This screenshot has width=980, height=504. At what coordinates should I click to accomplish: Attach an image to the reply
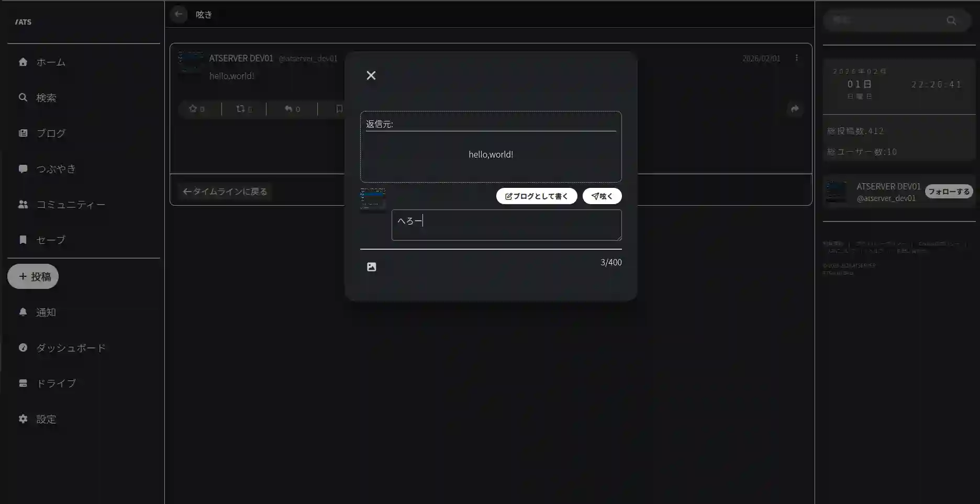tap(372, 266)
